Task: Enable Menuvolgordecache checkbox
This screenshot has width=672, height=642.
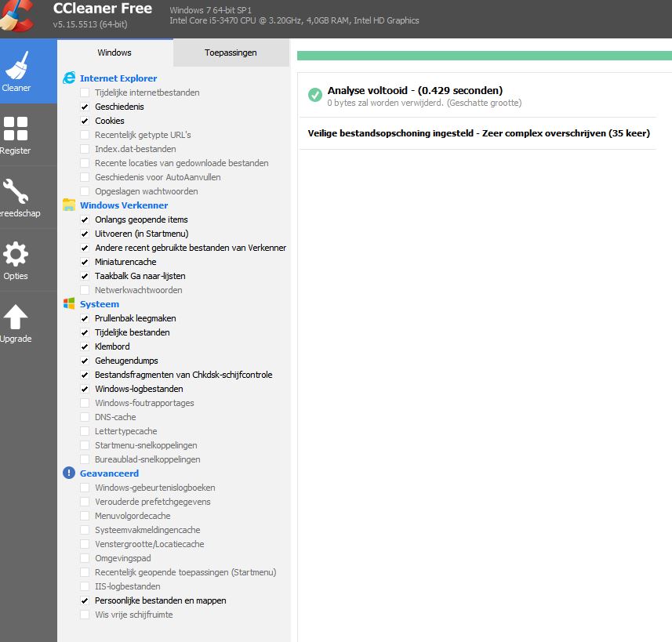Action: [85, 516]
